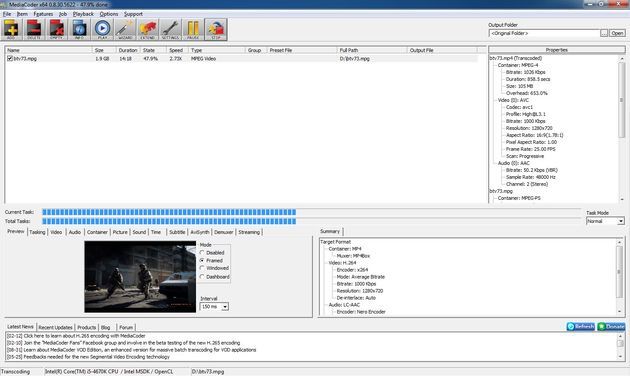Image resolution: width=630 pixels, height=376 pixels.
Task: Pause transcoding with the Pause icon
Action: click(x=193, y=29)
